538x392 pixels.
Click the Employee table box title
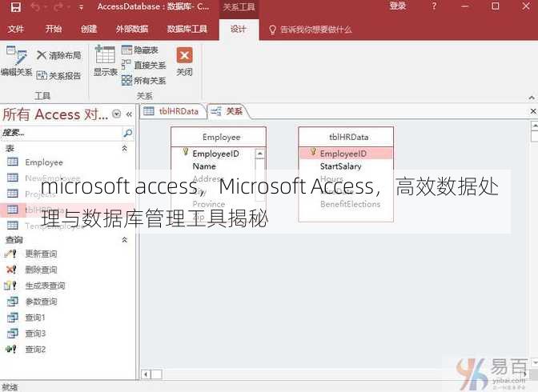[x=219, y=137]
